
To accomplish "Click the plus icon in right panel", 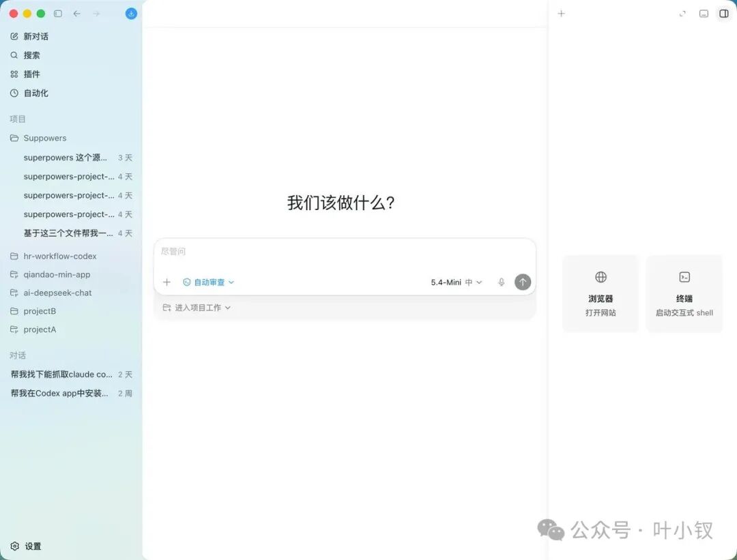I will [561, 14].
